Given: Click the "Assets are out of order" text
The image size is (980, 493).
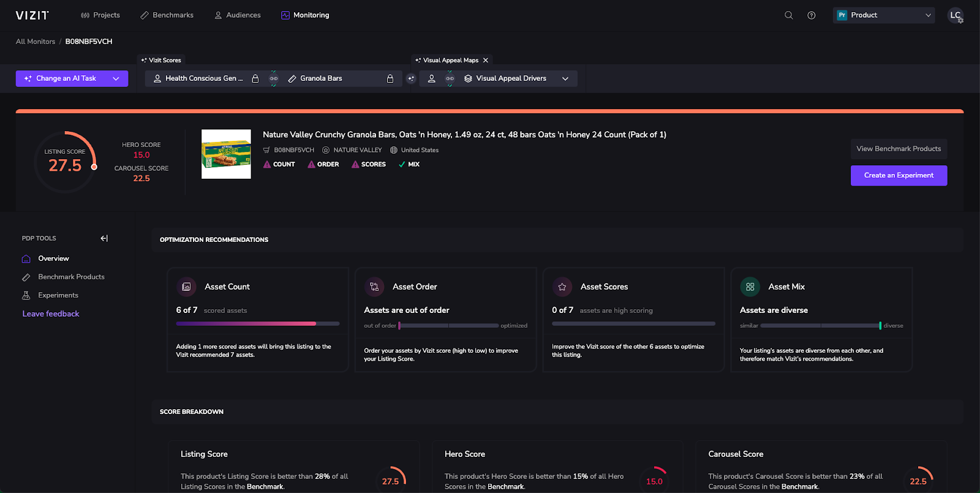Looking at the screenshot, I should (407, 310).
